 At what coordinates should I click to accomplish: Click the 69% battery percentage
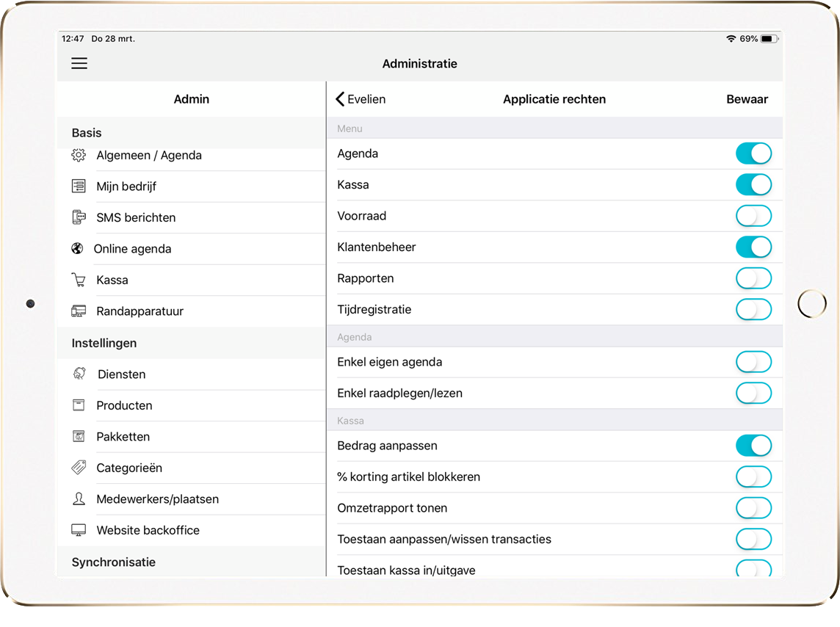click(748, 39)
